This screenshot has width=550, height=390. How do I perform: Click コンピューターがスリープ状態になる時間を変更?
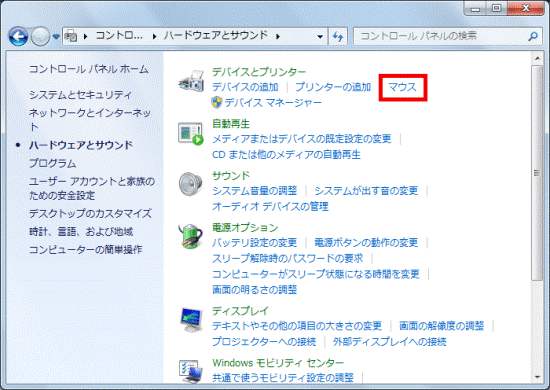(316, 274)
